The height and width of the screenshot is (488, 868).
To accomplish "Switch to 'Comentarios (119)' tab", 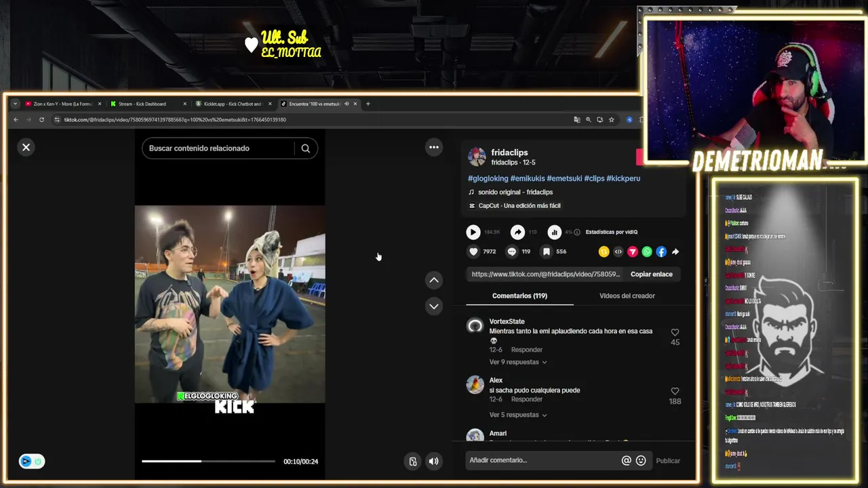I will 519,296.
